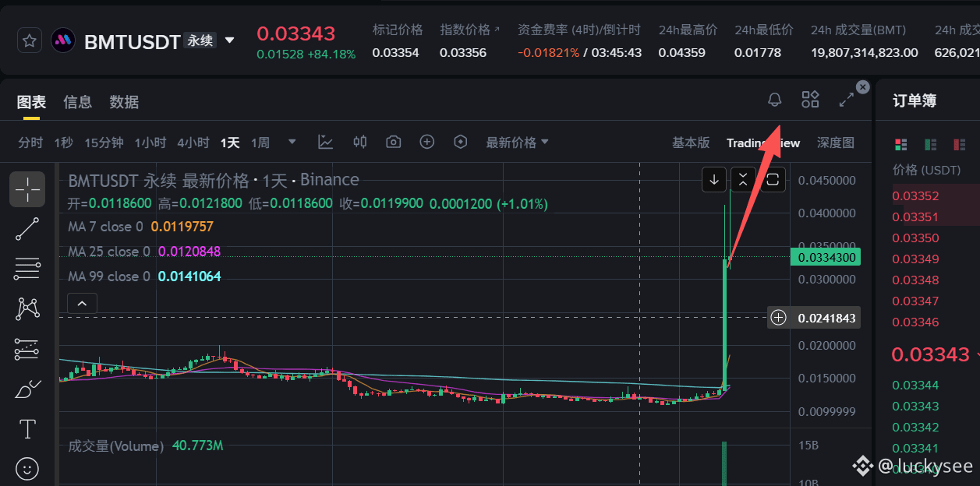Viewport: 980px width, 486px height.
Task: Switch to the 信息 tab
Action: tap(77, 102)
